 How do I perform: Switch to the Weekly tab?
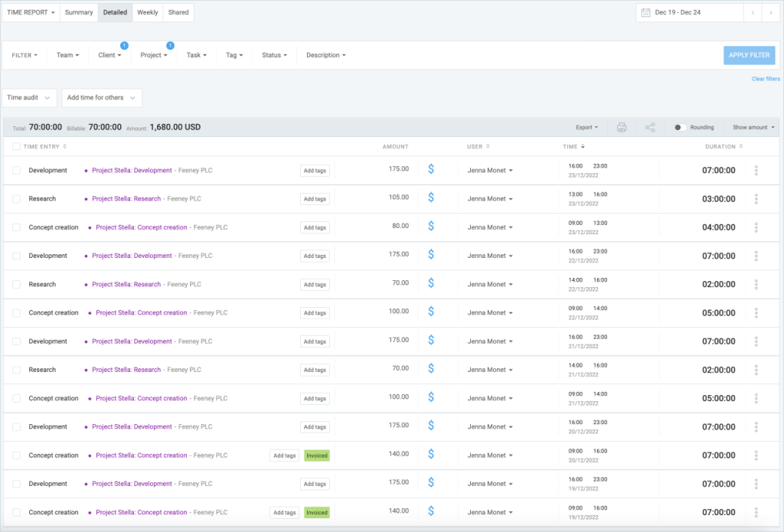(148, 12)
